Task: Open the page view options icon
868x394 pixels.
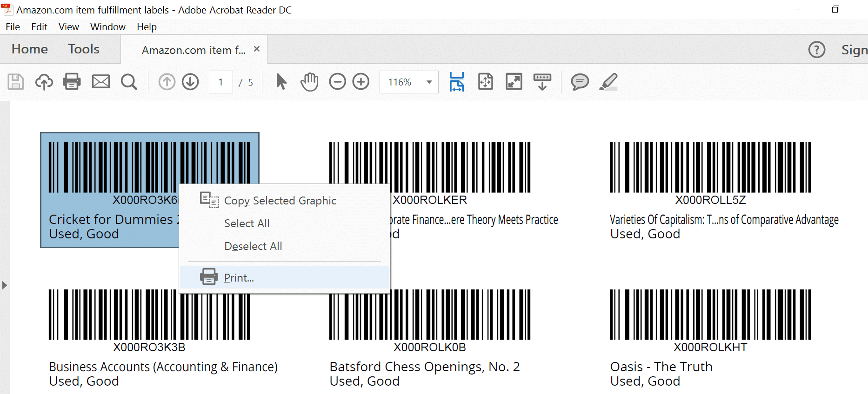Action: (x=542, y=82)
